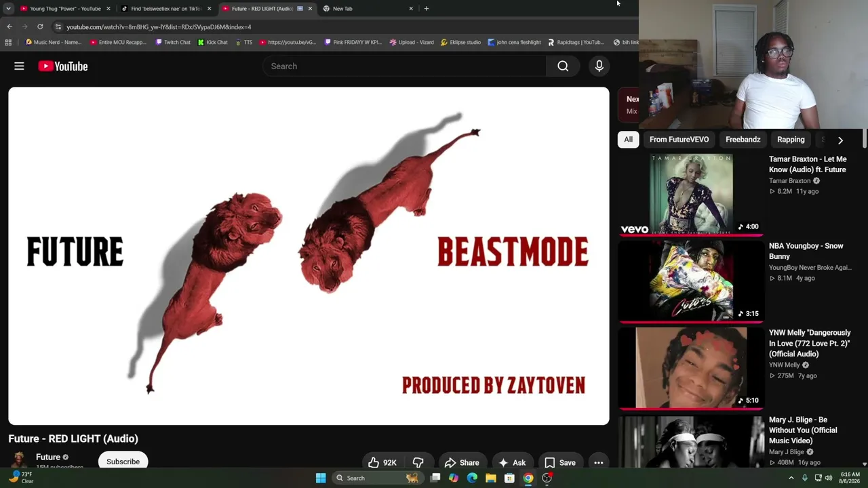The width and height of the screenshot is (868, 488).
Task: Open Windows Start menu
Action: tap(321, 478)
